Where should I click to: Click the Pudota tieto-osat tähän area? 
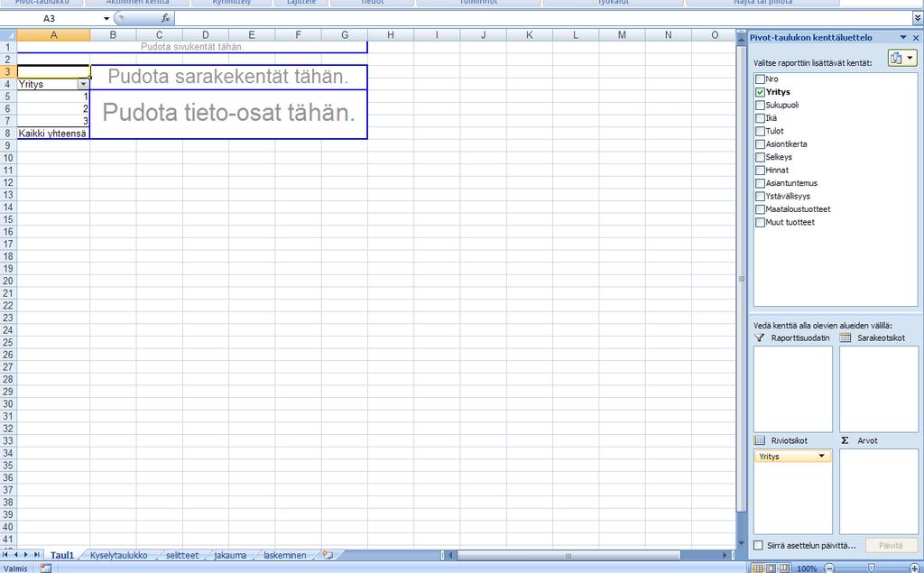tap(228, 113)
